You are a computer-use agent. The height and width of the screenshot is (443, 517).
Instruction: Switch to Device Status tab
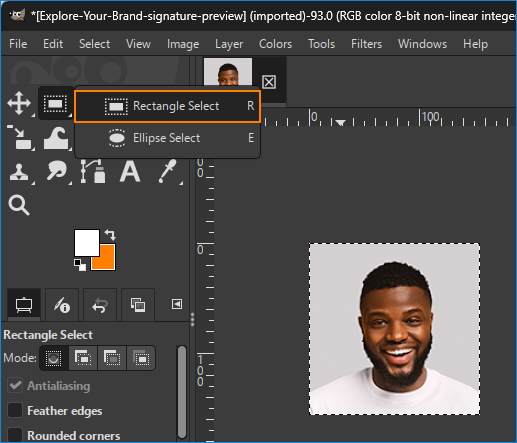[x=62, y=305]
